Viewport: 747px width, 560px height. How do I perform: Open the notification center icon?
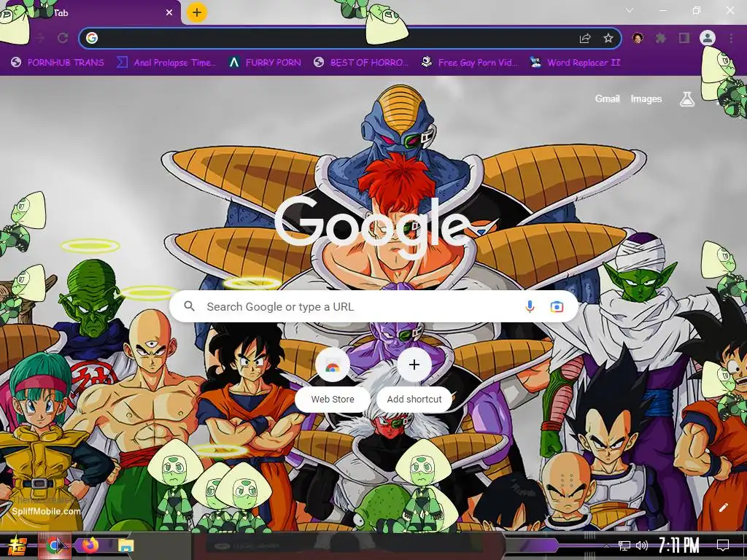(723, 545)
